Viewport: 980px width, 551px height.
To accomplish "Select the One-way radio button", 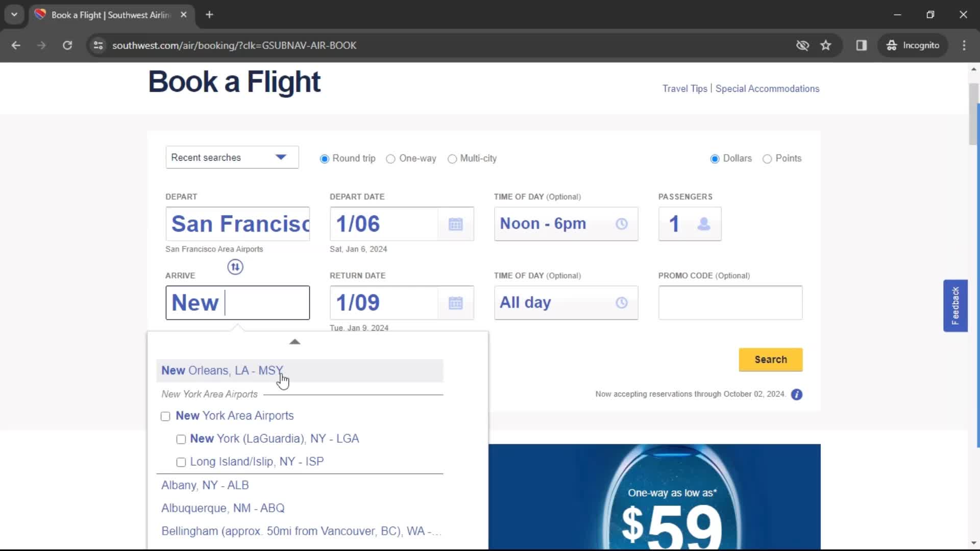I will [390, 158].
